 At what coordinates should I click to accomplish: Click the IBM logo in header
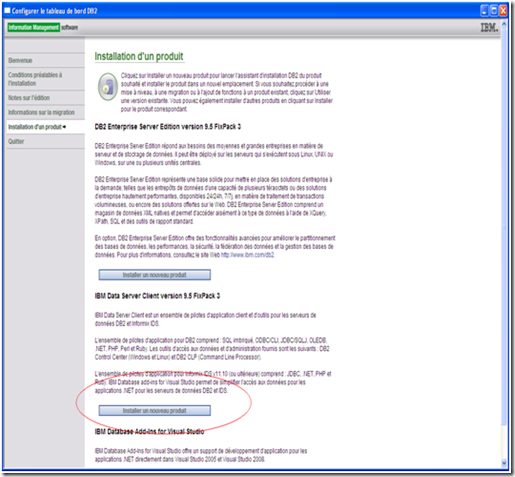click(x=489, y=27)
